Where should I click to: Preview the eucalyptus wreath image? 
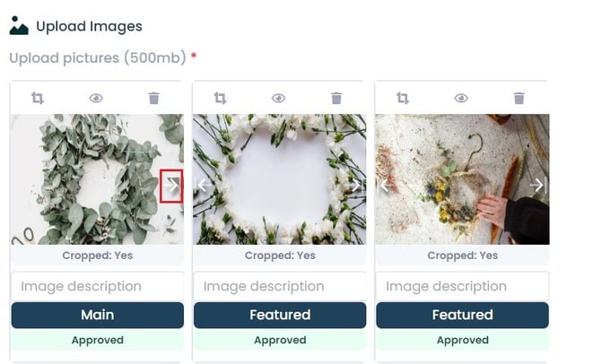point(96,98)
